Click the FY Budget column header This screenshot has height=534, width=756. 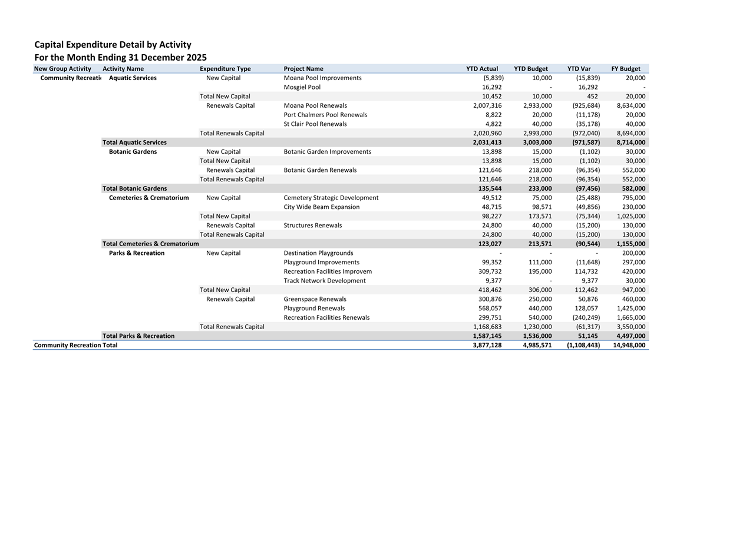(x=625, y=69)
